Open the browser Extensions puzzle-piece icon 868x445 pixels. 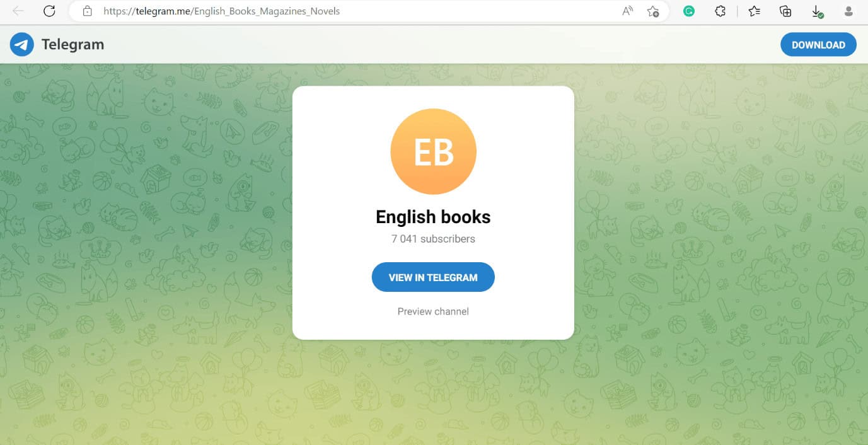[720, 11]
